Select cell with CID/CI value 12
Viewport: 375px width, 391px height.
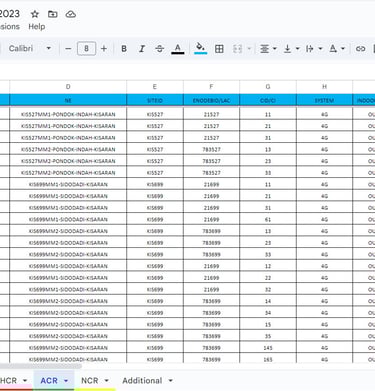[268, 266]
